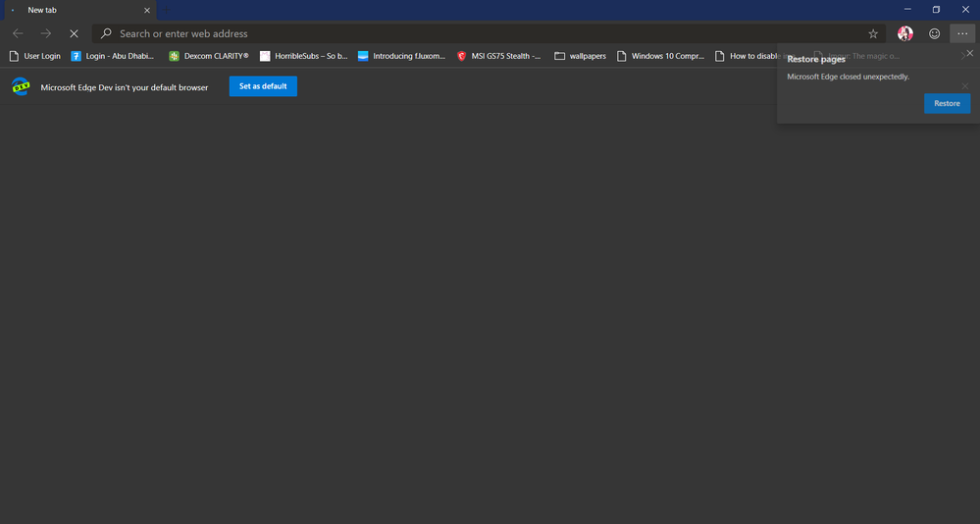Select the New tab tab
Viewport: 980px width, 524px height.
80,10
